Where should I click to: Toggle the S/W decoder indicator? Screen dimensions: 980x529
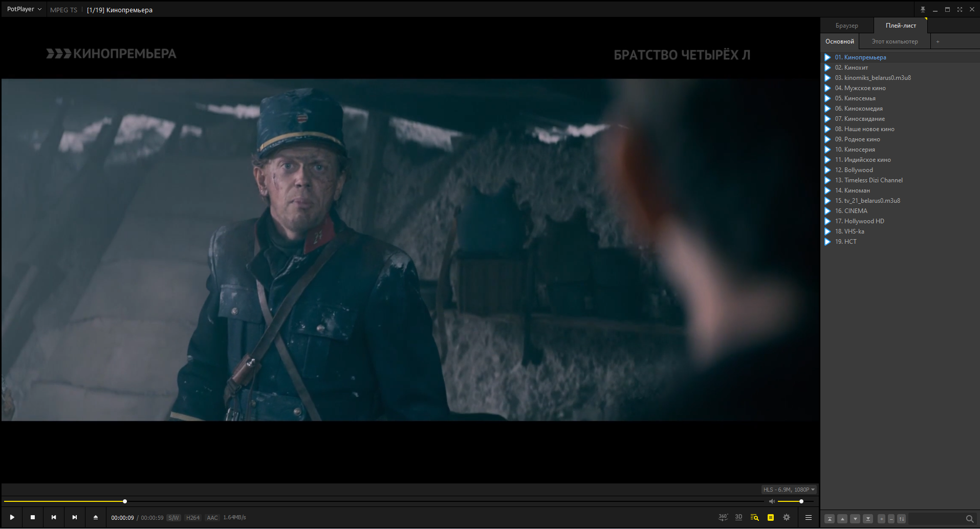(x=173, y=518)
